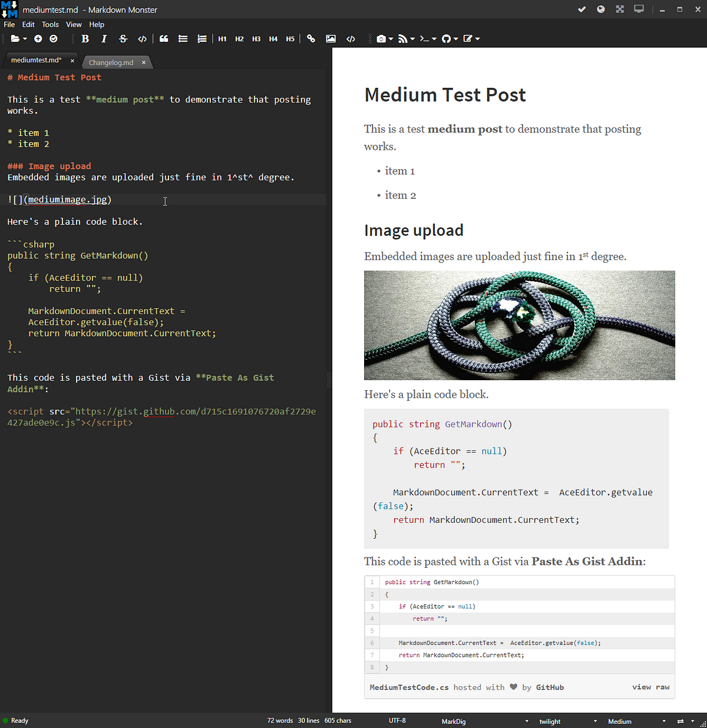Click the 605 chars count

click(x=338, y=721)
